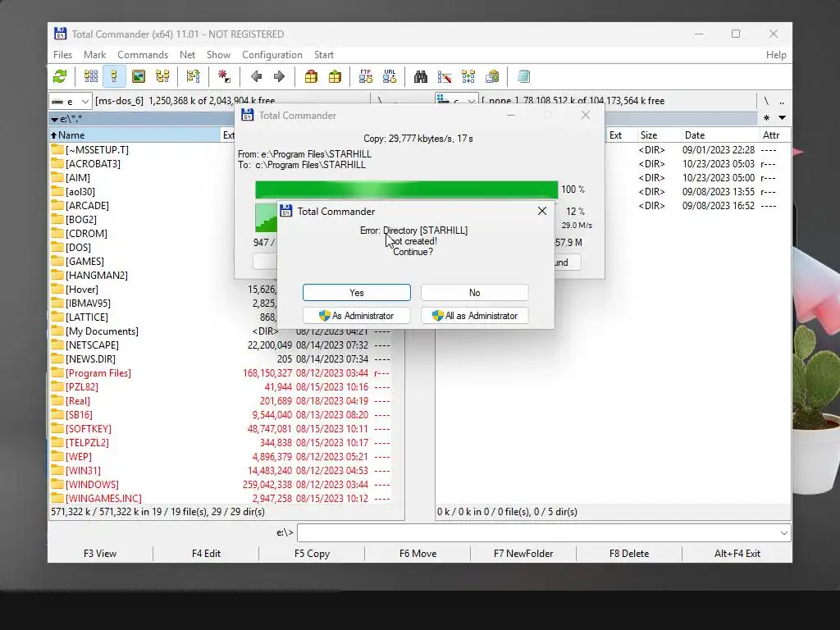Go forward with the right arrow icon
The height and width of the screenshot is (630, 840).
click(279, 76)
